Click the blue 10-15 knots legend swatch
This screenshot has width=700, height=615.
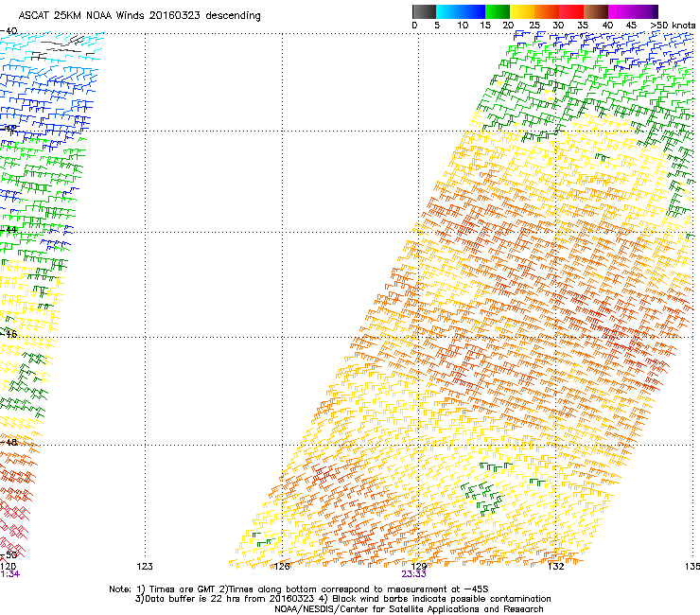point(473,11)
